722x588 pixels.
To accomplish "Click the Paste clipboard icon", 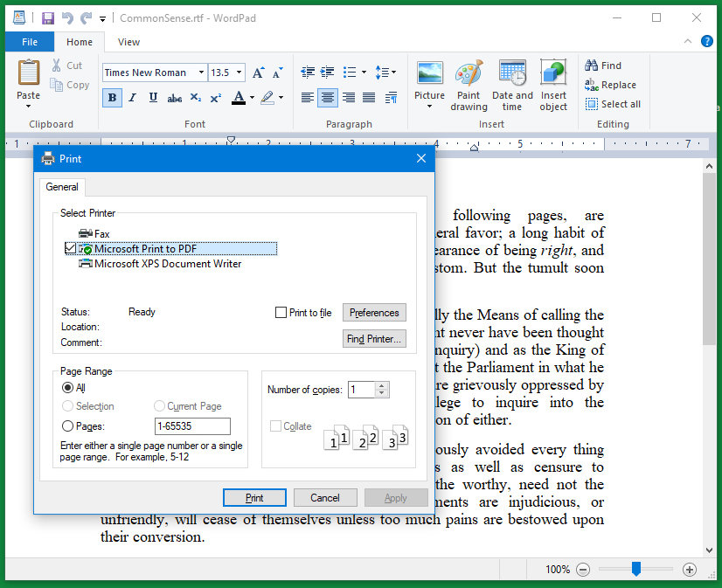I will click(29, 73).
